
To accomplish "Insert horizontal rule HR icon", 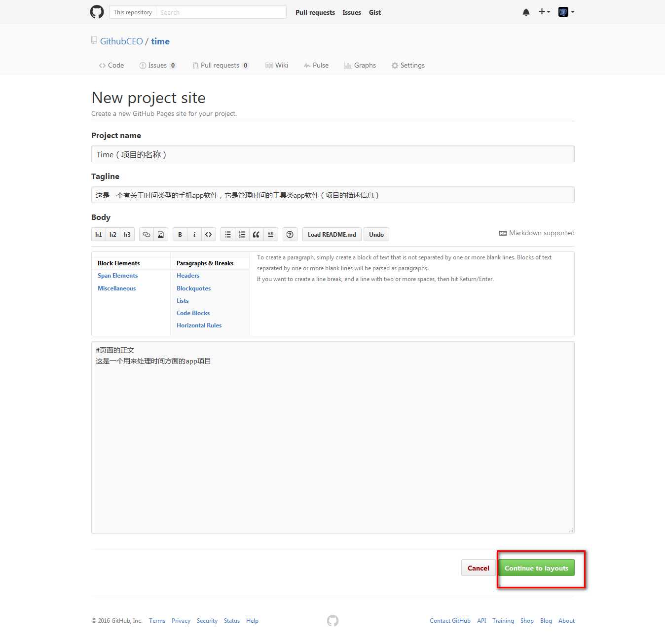I will (x=271, y=234).
